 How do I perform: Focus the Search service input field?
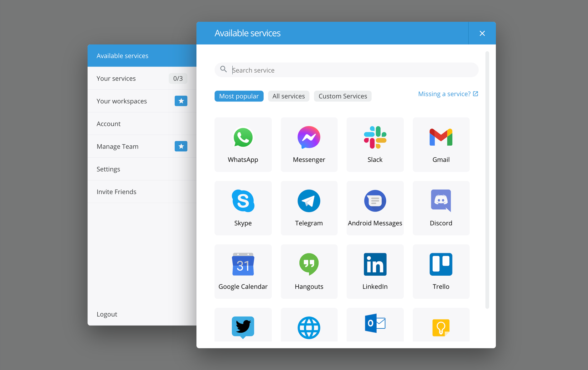(346, 70)
